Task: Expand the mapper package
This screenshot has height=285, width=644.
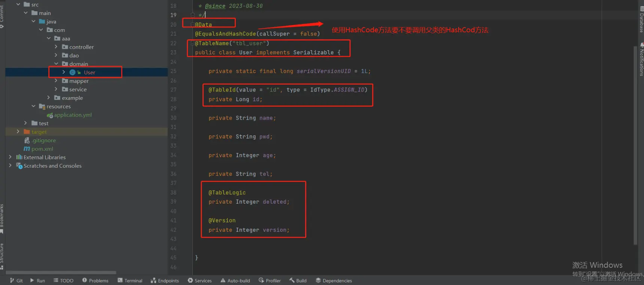Action: point(56,81)
